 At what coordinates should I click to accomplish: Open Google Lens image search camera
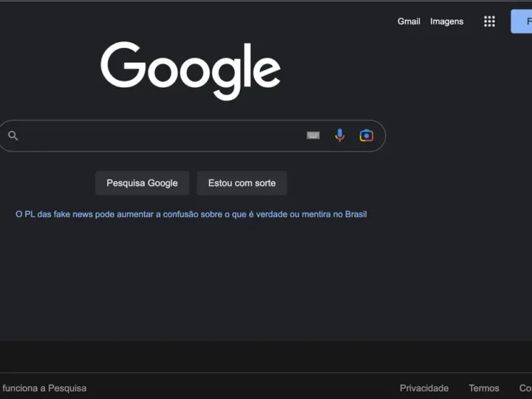pyautogui.click(x=366, y=135)
